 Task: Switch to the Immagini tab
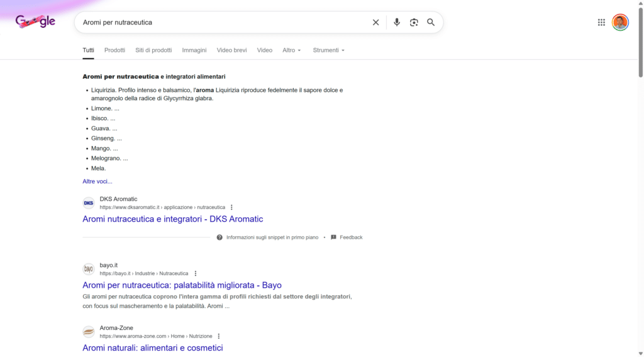click(x=194, y=50)
